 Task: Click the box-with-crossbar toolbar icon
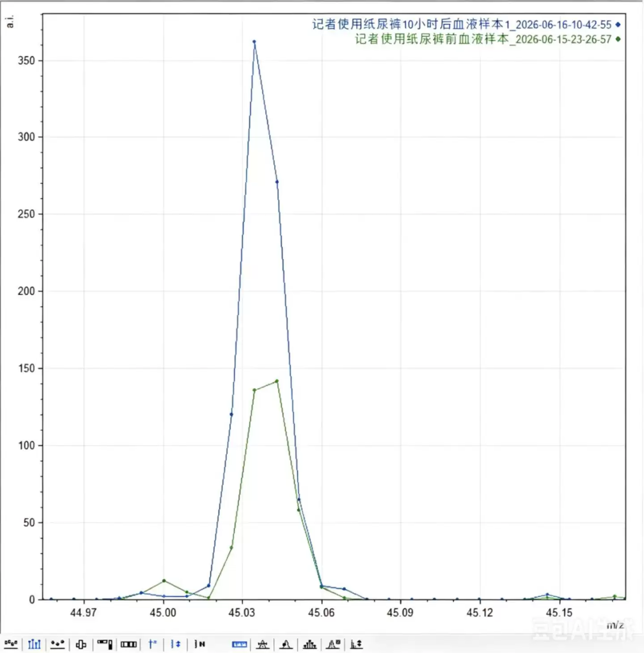point(81,644)
